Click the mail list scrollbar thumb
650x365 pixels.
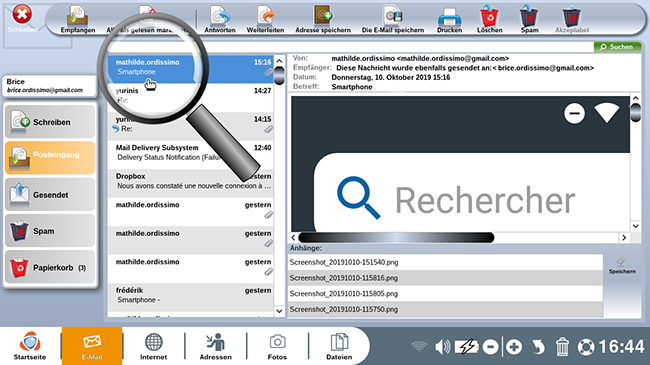(x=279, y=75)
